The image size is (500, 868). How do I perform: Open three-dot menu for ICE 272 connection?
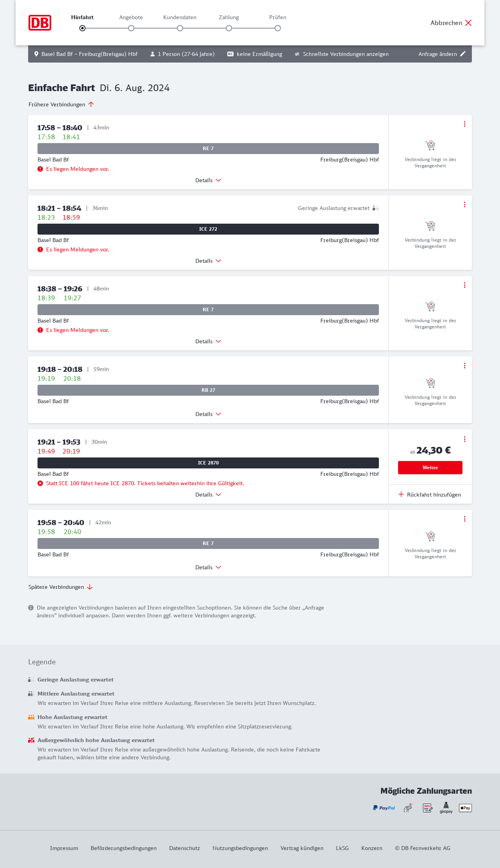tap(464, 204)
